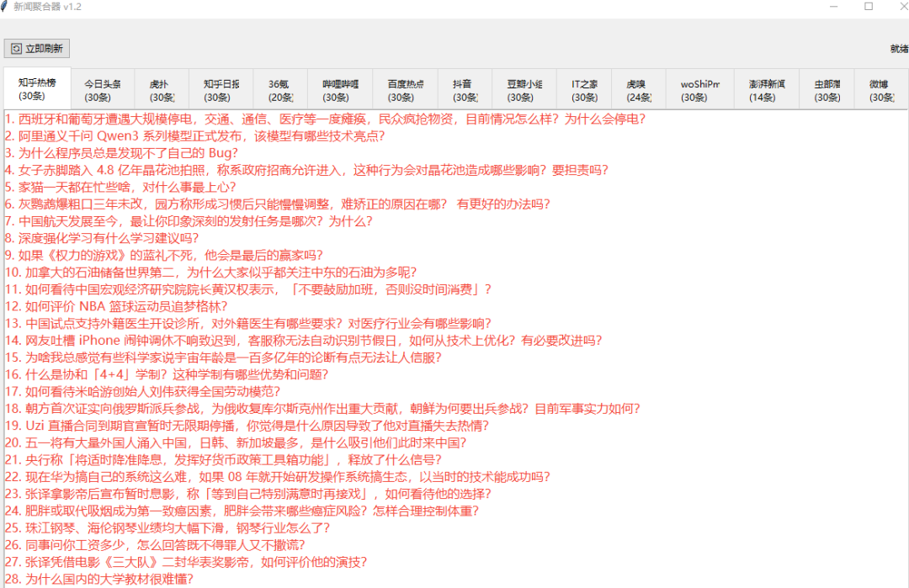
Task: Open item 8 深度强化学习有什么学习建议
Action: click(x=102, y=238)
